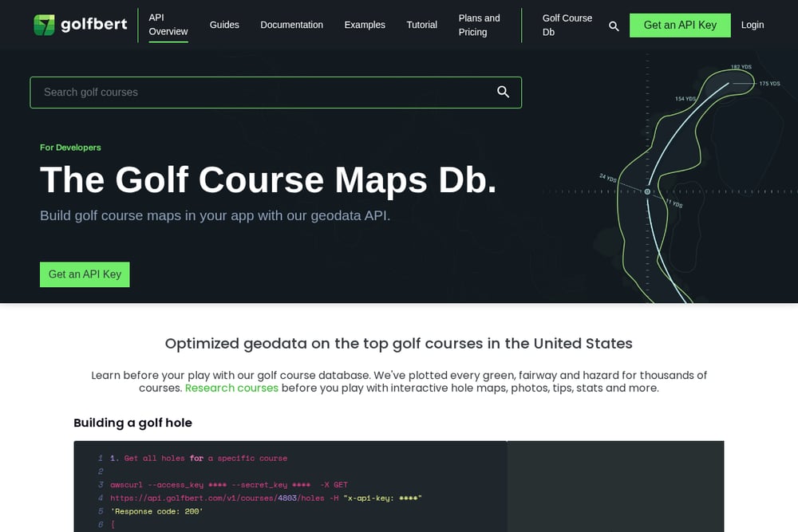798x532 pixels.
Task: Click the golfbert brand name text
Action: pos(94,24)
